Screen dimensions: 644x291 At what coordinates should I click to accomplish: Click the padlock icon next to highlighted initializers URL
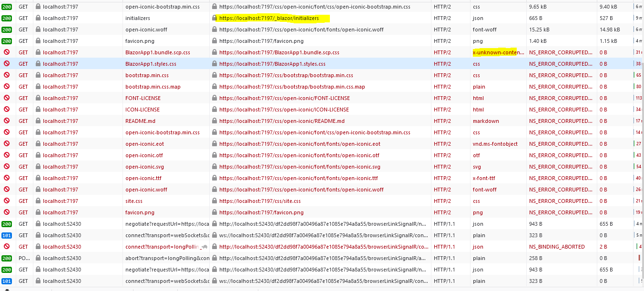tap(214, 18)
